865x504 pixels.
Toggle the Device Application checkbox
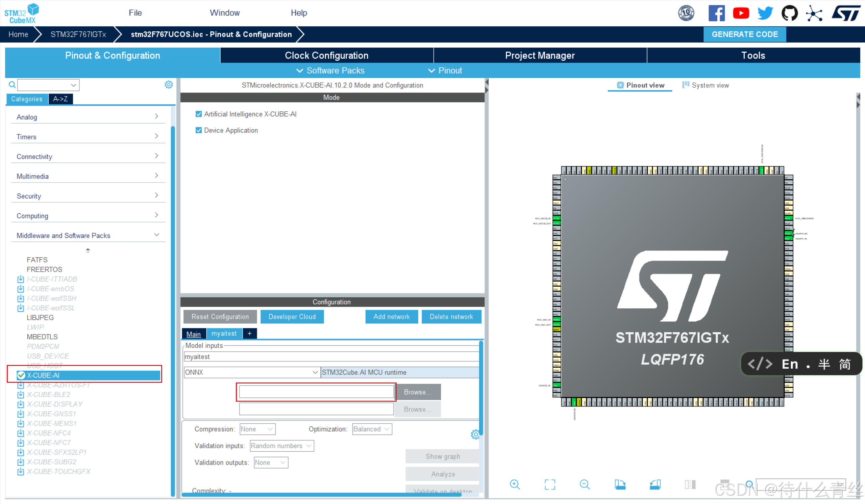click(x=198, y=130)
